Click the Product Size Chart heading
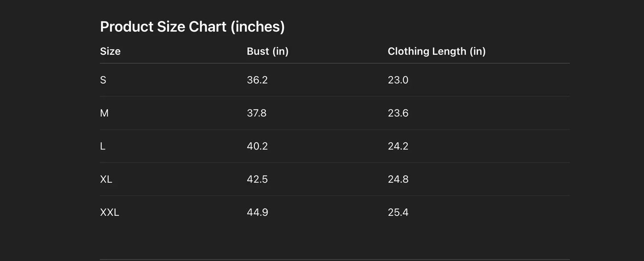The image size is (644, 261). 192,27
